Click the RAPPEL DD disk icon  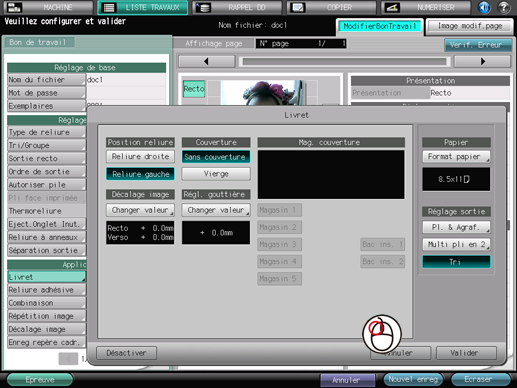[x=203, y=8]
